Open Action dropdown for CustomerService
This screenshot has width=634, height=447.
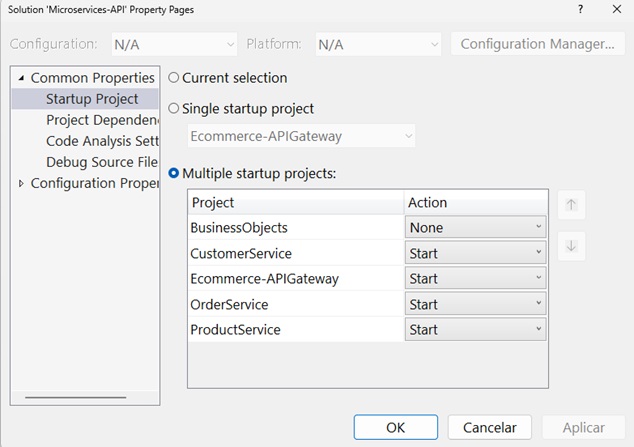475,253
